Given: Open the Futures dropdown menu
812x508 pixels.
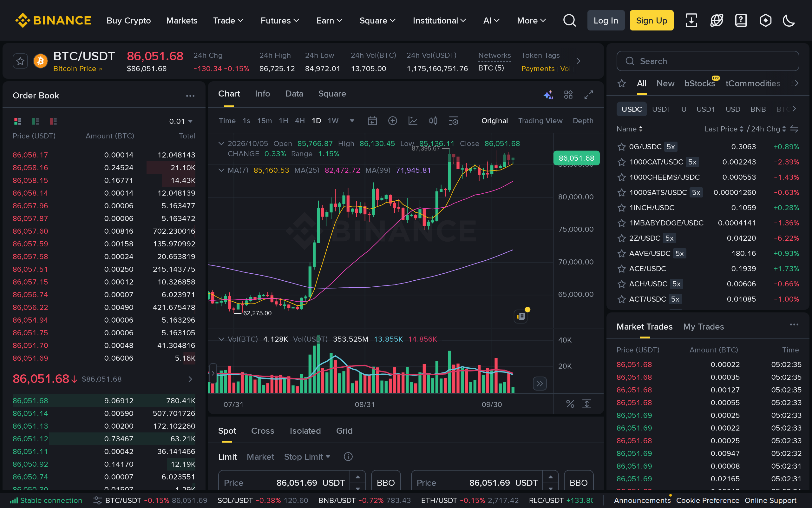Looking at the screenshot, I should [280, 21].
